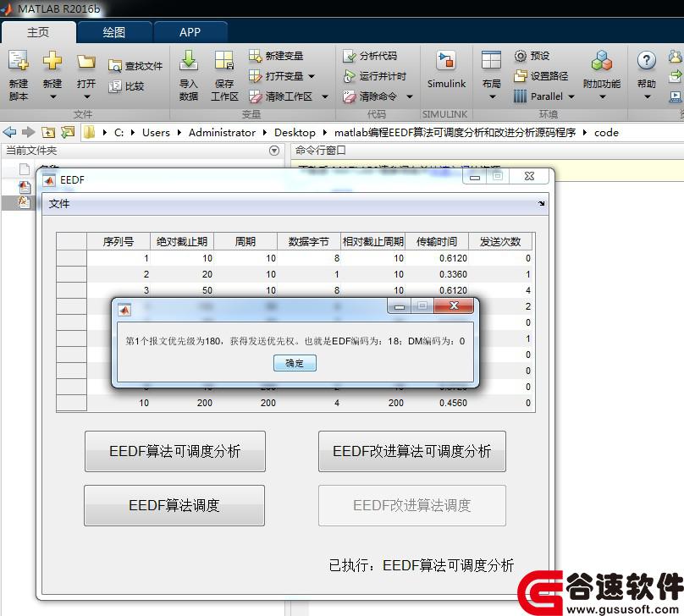Click Add-Ons (附加功能) cubes icon

pos(602,61)
